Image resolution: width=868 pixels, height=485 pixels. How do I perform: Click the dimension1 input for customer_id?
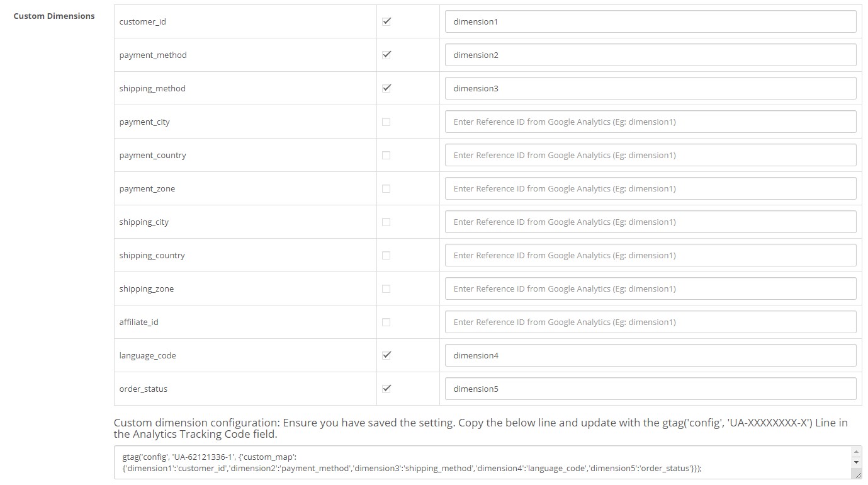(650, 21)
